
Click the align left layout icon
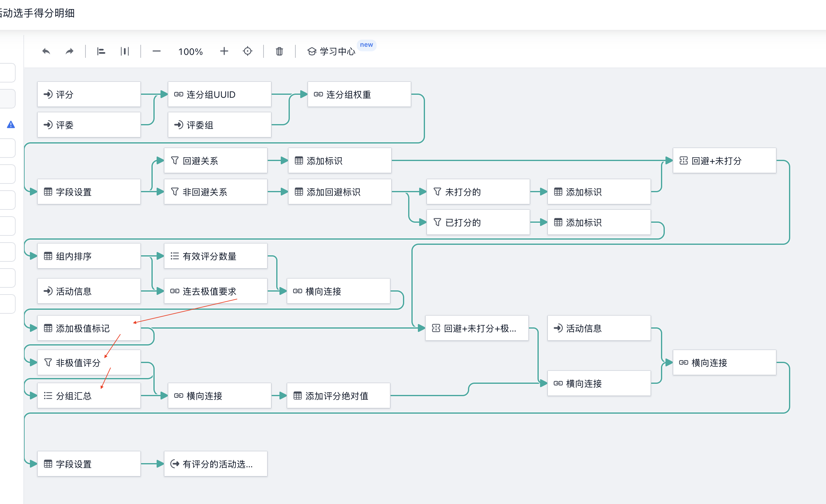(101, 51)
